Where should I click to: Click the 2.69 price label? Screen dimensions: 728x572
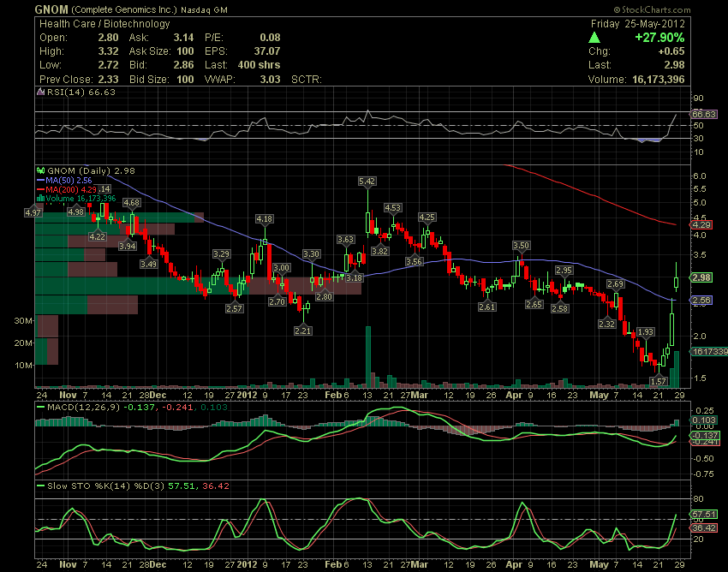tap(615, 283)
